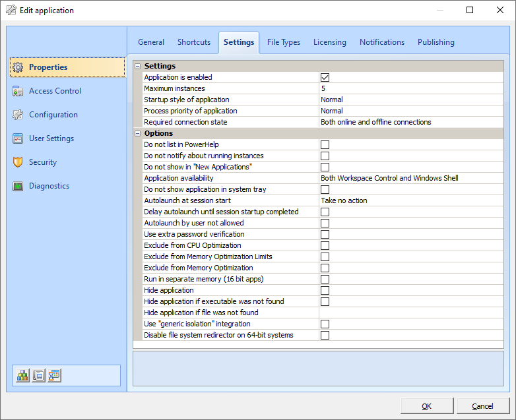The image size is (516, 420).
Task: Enable 'Do not list in PowerHelp'
Action: click(x=325, y=144)
